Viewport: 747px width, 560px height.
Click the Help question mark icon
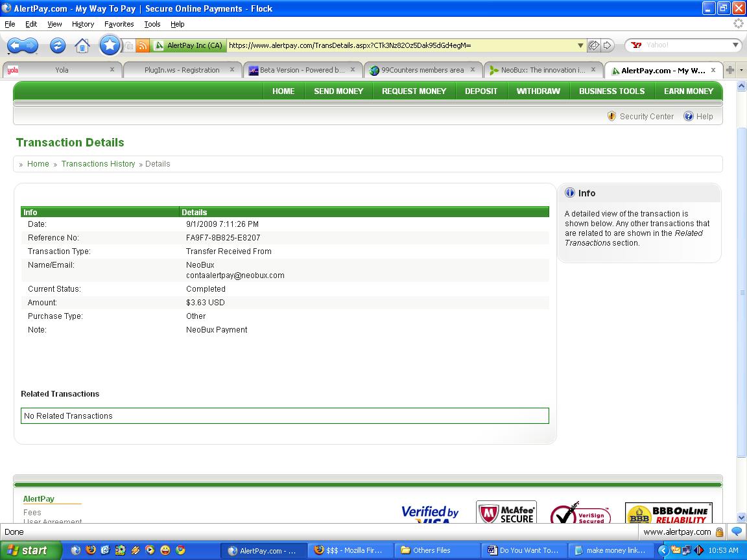pos(688,116)
